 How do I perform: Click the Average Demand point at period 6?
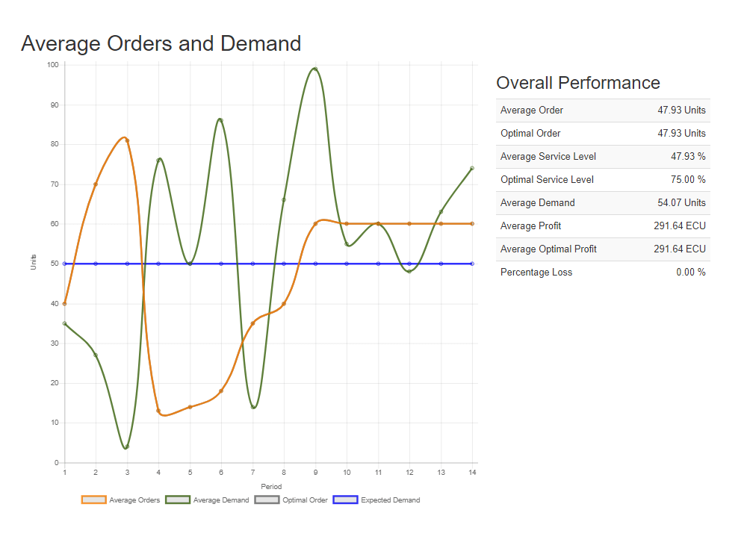click(221, 120)
